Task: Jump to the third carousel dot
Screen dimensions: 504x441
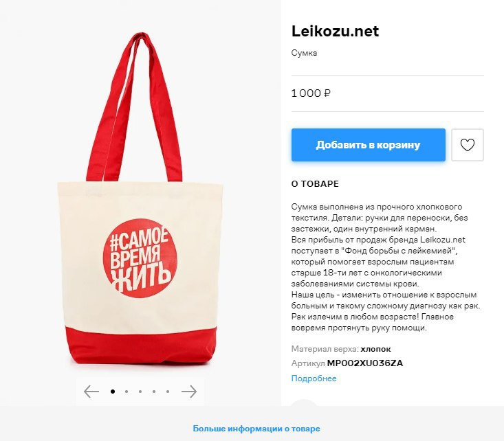Action: point(140,392)
